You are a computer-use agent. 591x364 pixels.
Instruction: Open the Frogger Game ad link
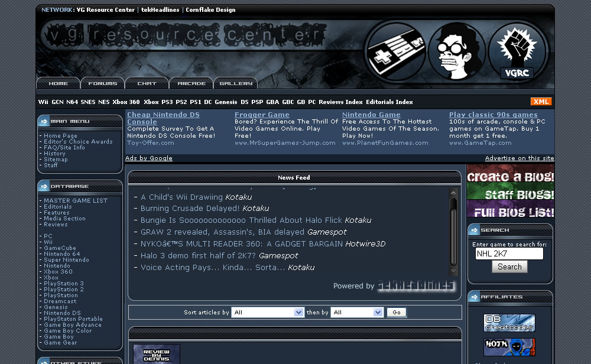[262, 115]
